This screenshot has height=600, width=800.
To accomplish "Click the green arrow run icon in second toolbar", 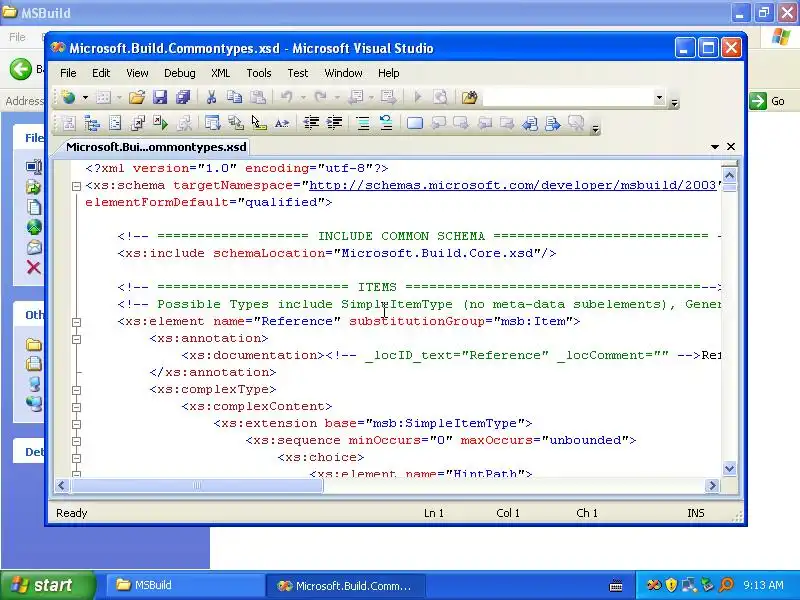I will tap(160, 123).
